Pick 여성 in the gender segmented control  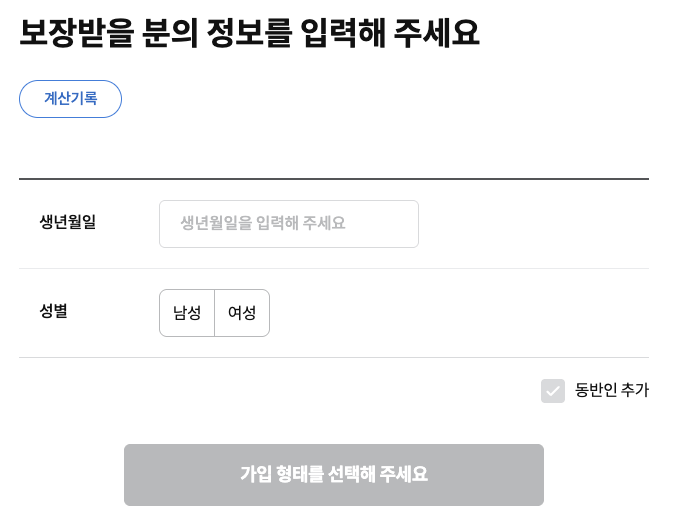[242, 313]
